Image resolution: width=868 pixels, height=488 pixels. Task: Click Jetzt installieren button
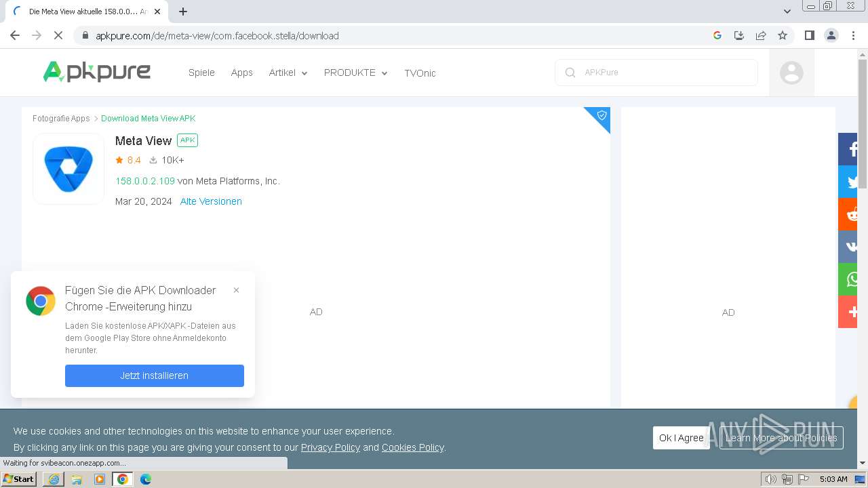click(x=155, y=375)
